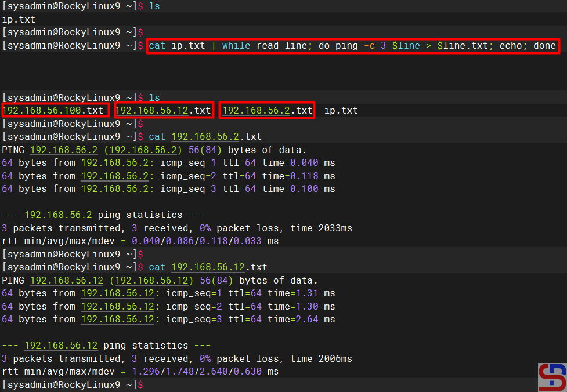This screenshot has width=567, height=392.
Task: Select the 192.168.56.2.txt file in ls output
Action: [267, 110]
